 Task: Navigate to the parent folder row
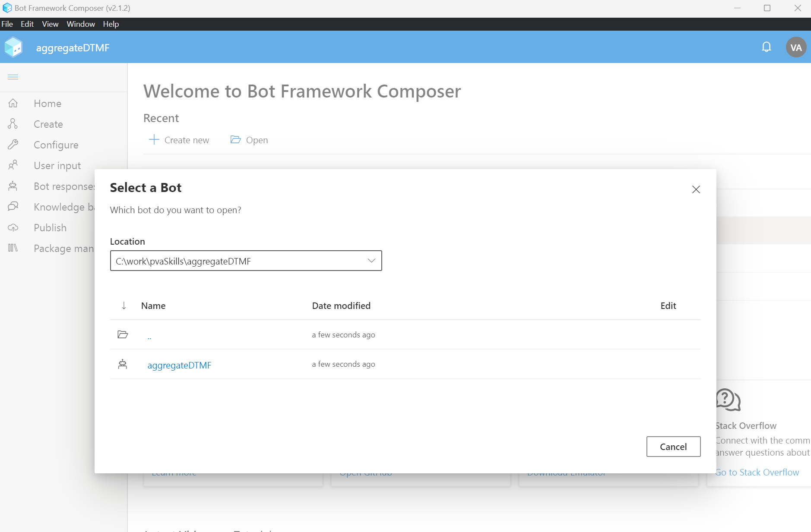tap(149, 336)
